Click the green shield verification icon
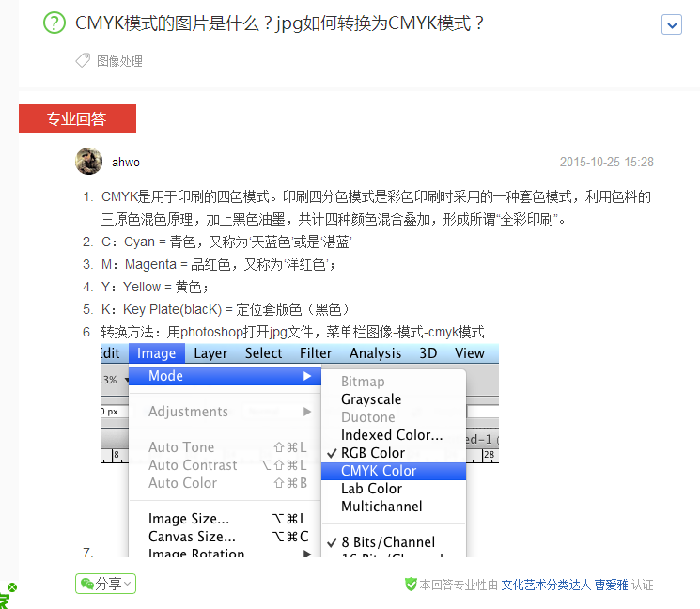This screenshot has width=700, height=609. tap(411, 584)
